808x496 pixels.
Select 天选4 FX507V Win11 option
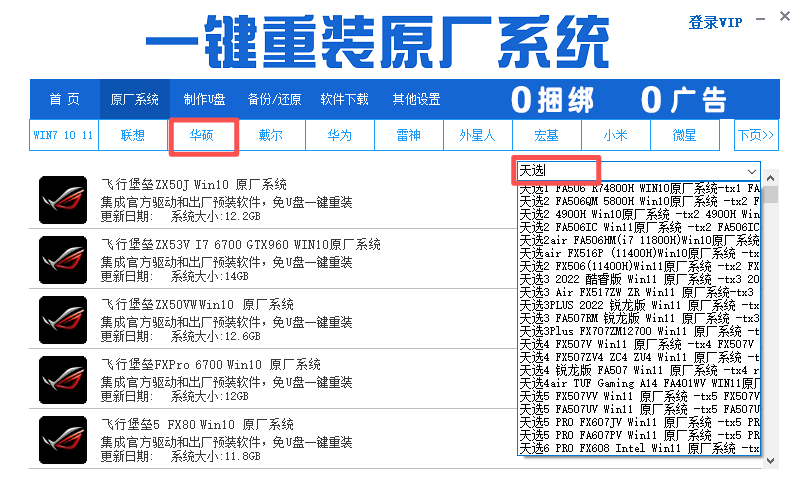639,344
